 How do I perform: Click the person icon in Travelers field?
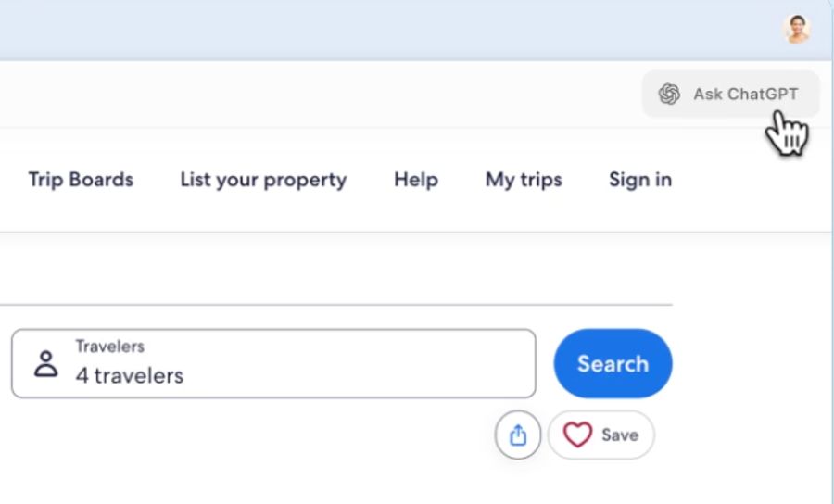coord(45,363)
